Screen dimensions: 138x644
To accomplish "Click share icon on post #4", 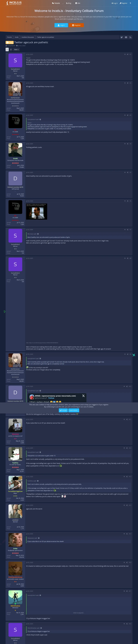I will (127, 144).
